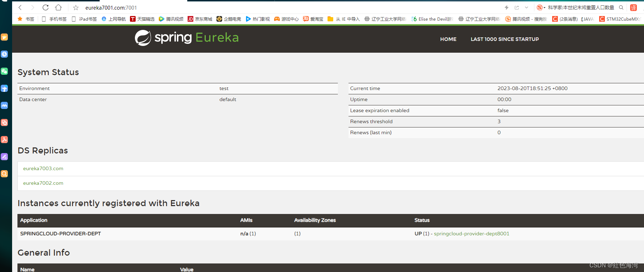Image resolution: width=644 pixels, height=272 pixels.
Task: Click the Availability Zones column header
Action: 315,220
